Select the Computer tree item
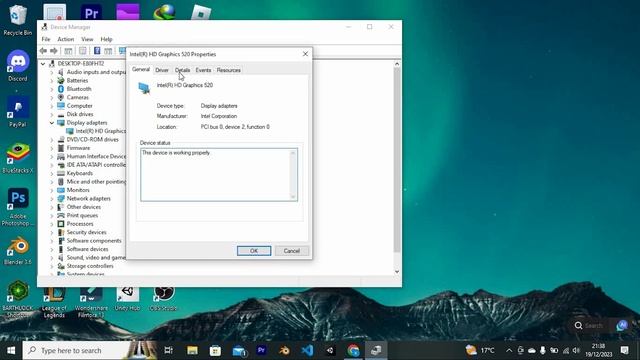 coord(75,106)
